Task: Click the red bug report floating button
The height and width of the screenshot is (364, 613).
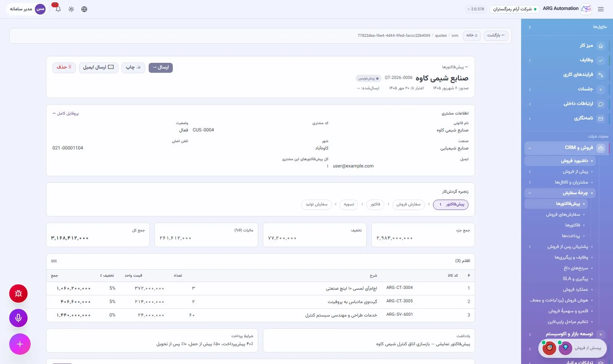Action: [18, 293]
